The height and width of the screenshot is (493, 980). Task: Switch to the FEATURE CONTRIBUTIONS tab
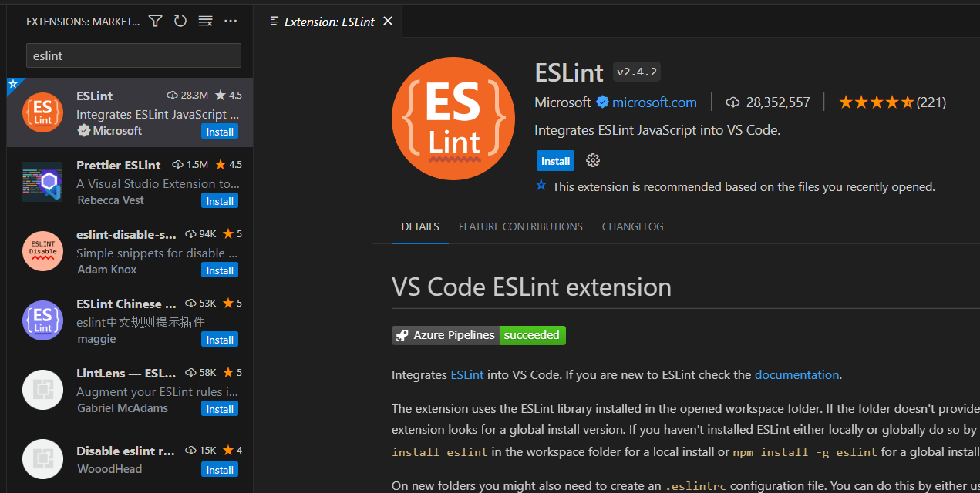click(x=520, y=226)
